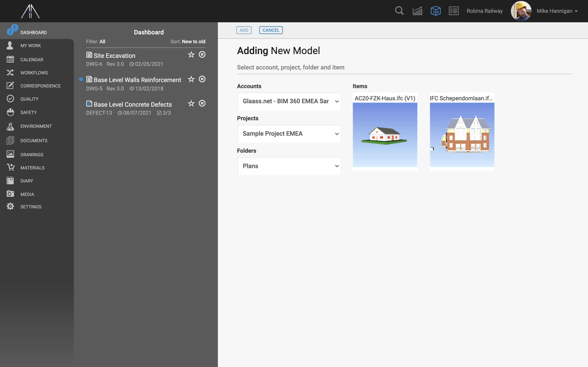Switch to the My Work section
Screen dimensions: 588x367
(30, 45)
